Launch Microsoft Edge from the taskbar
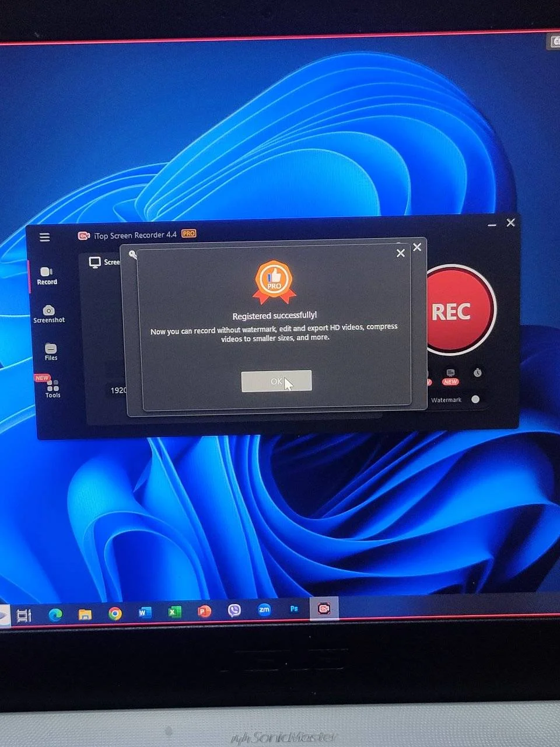This screenshot has width=560, height=747. tap(55, 614)
